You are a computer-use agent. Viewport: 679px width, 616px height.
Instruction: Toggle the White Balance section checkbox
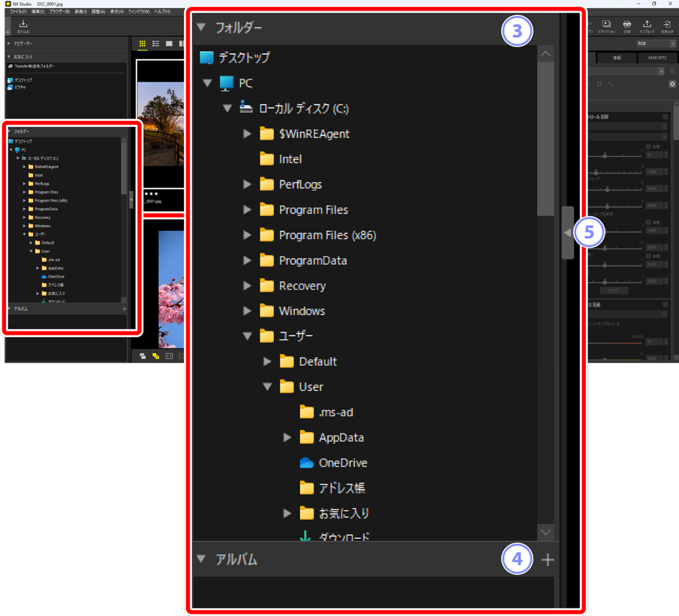point(665,305)
